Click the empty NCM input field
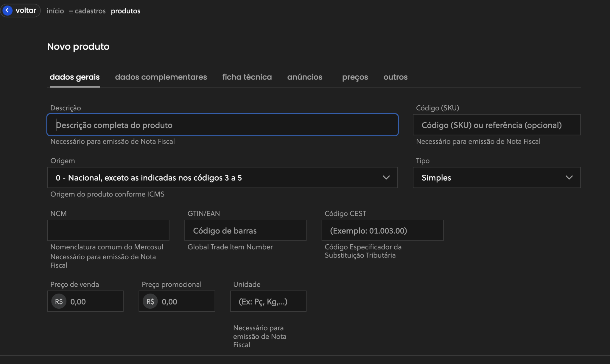The image size is (610, 364). point(108,230)
